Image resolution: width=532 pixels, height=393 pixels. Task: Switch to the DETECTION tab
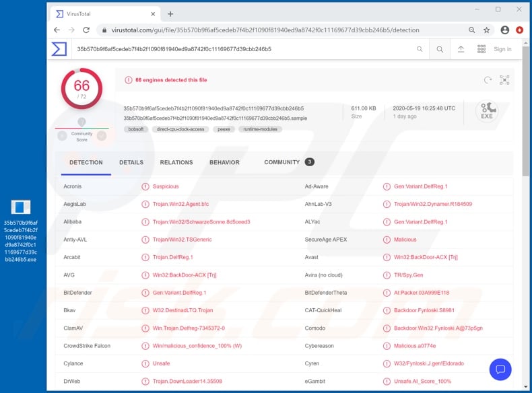tap(86, 162)
